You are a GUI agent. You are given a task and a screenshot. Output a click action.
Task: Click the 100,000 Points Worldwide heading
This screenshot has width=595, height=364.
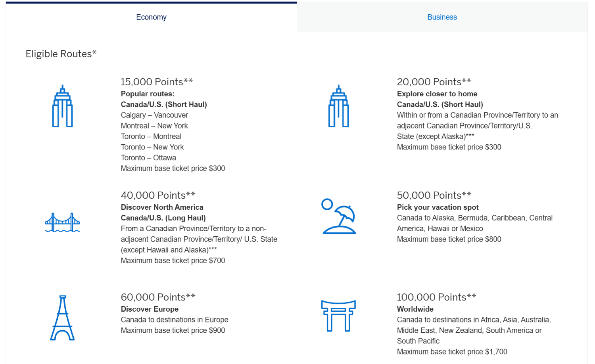point(436,297)
